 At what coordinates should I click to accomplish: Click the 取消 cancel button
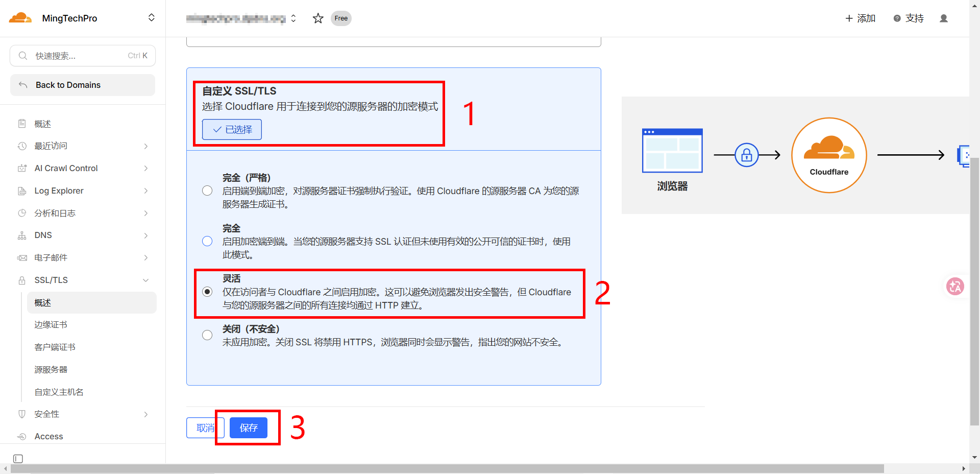pos(206,428)
